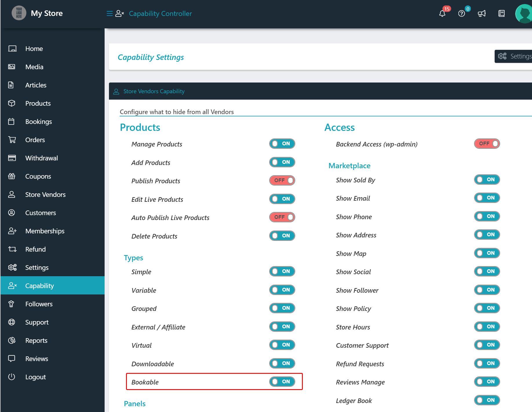The height and width of the screenshot is (412, 532).
Task: Click the Reports pie chart icon
Action: tap(12, 340)
